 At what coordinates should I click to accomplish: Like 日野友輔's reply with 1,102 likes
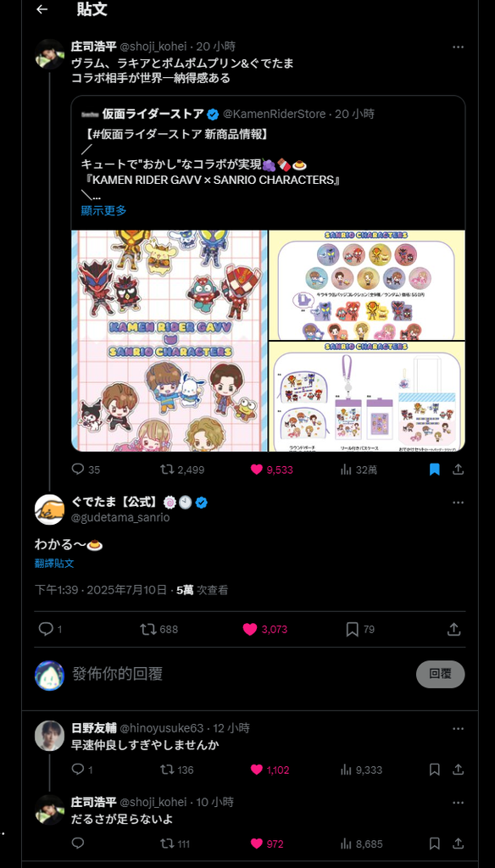pos(256,770)
